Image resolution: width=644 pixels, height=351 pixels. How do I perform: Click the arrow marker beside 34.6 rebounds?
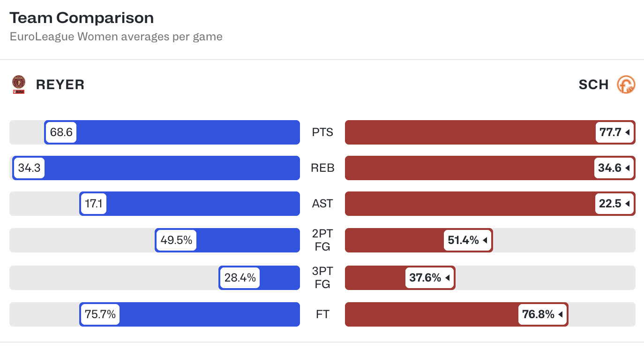click(x=627, y=168)
